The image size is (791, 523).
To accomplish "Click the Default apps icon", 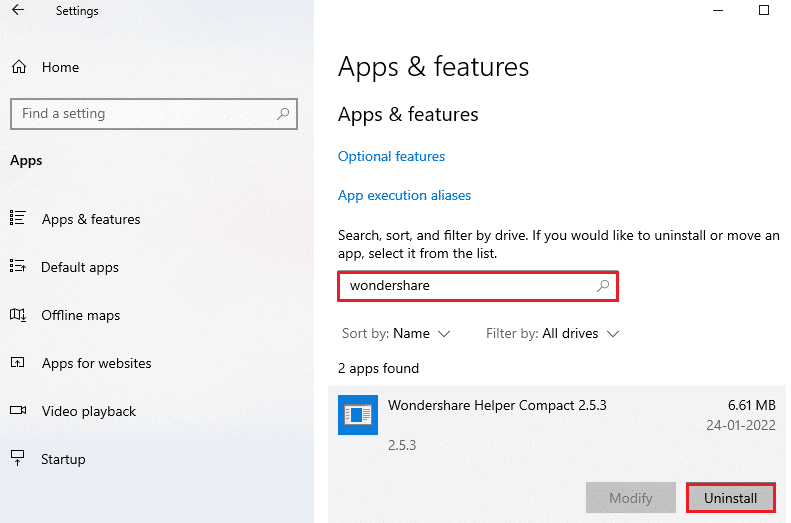I will click(x=18, y=266).
